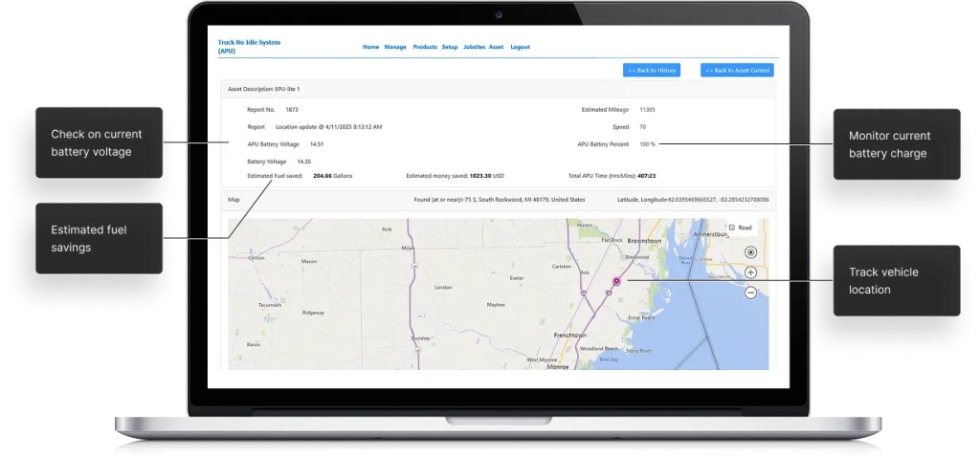
Task: Click the Asset Description EPU-lite 1 header
Action: 263,89
